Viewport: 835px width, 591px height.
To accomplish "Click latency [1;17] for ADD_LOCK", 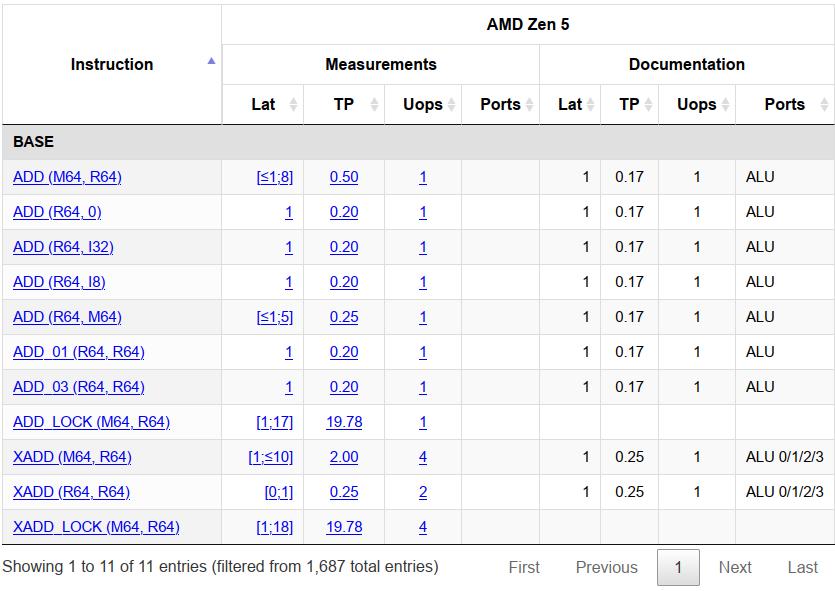I will 275,422.
